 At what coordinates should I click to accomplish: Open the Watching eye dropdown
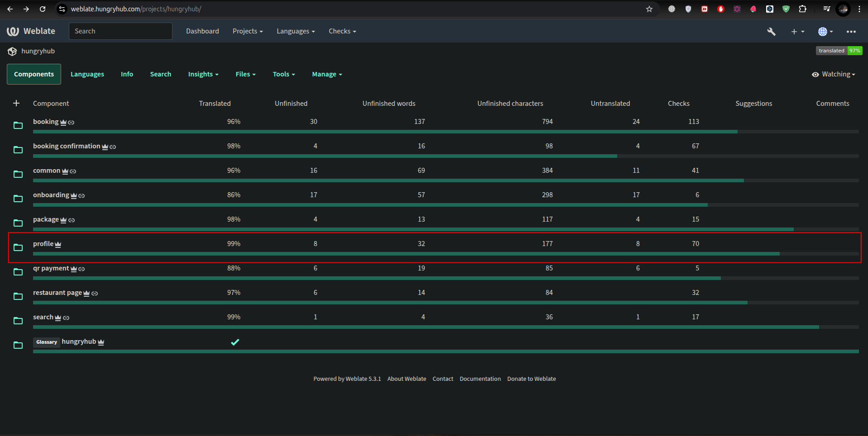pos(833,75)
